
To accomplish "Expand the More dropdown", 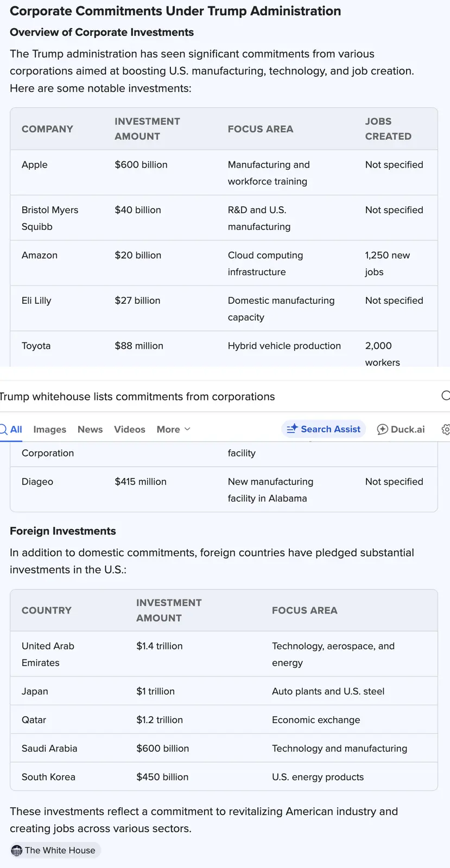I will pyautogui.click(x=173, y=429).
